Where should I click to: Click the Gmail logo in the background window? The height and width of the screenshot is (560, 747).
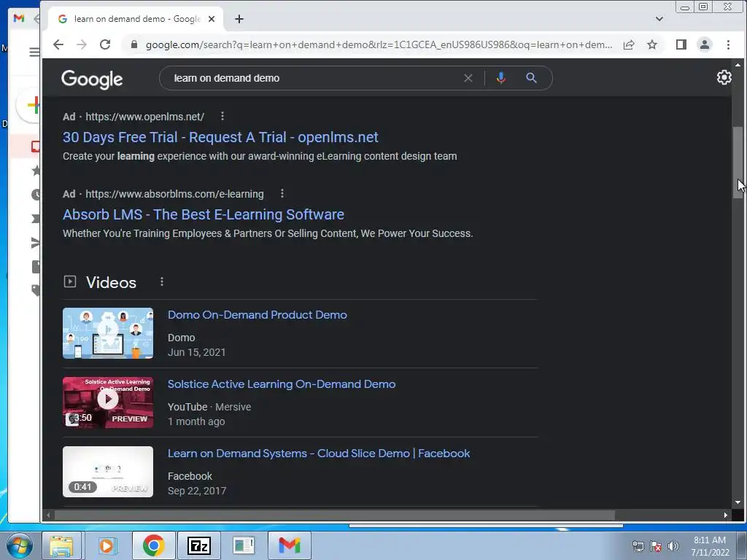pos(18,18)
